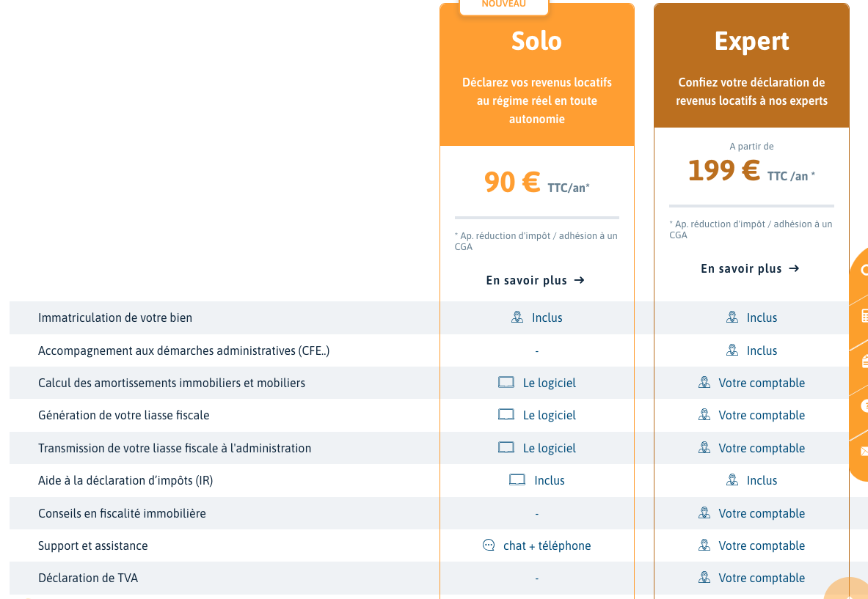Viewport: 868px width, 599px height.
Task: Click the laptop icon for Génération de liasse fiscale
Action: coord(506,414)
